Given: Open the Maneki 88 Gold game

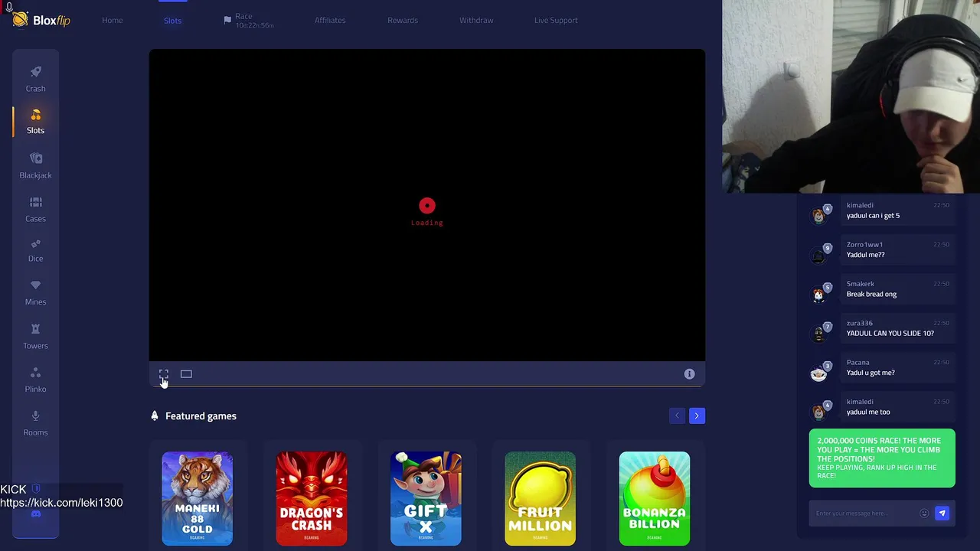Looking at the screenshot, I should click(x=197, y=498).
